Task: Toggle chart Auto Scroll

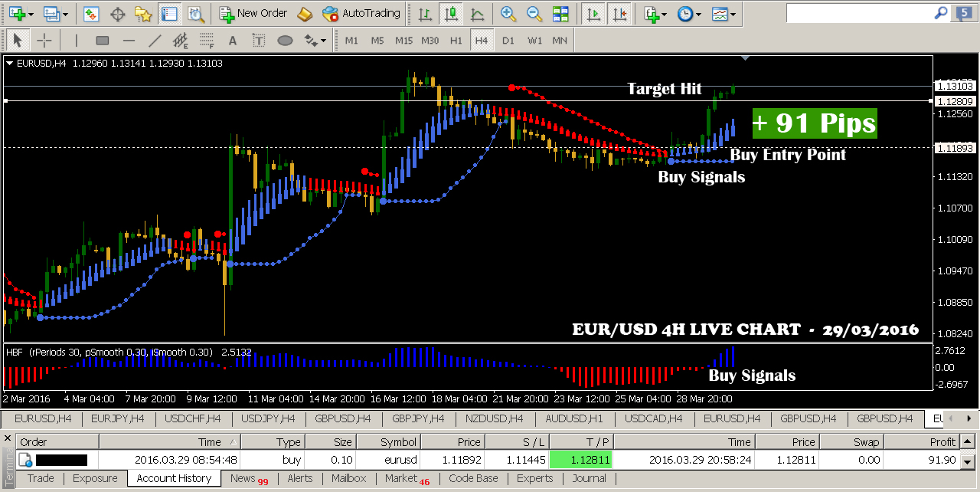Action: point(592,14)
